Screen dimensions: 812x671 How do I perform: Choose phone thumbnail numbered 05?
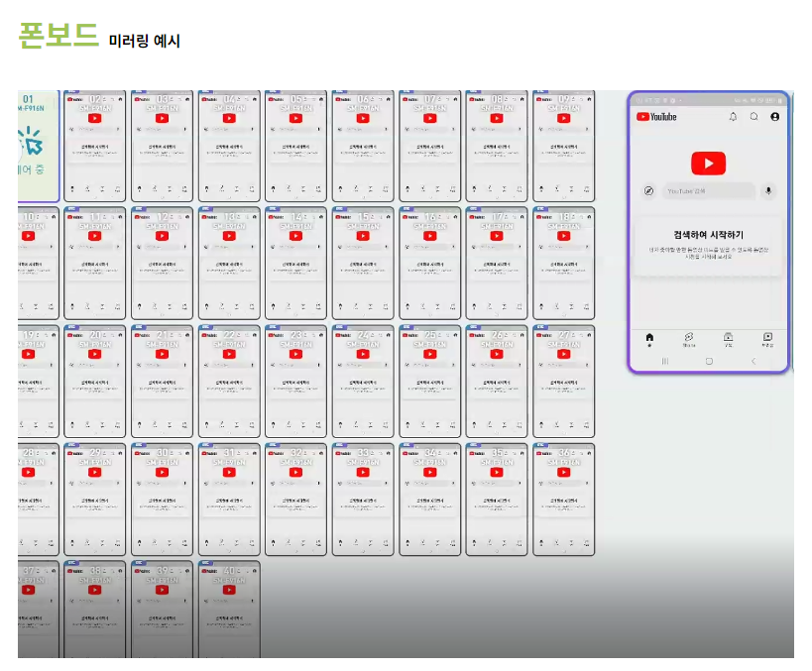(x=295, y=146)
